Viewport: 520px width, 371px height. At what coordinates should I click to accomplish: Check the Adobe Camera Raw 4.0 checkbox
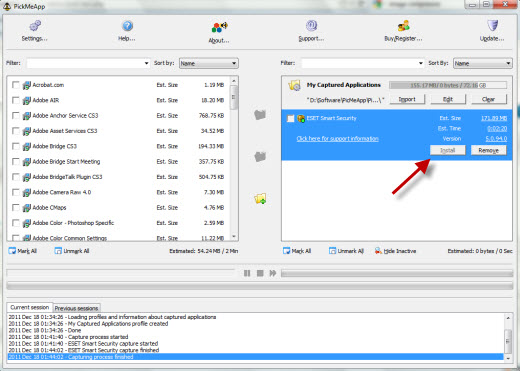tap(15, 192)
